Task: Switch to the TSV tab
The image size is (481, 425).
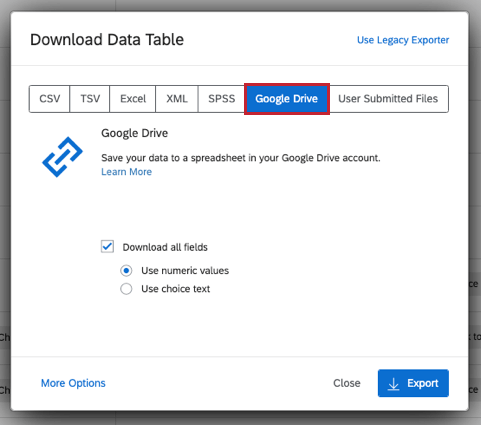Action: [90, 99]
